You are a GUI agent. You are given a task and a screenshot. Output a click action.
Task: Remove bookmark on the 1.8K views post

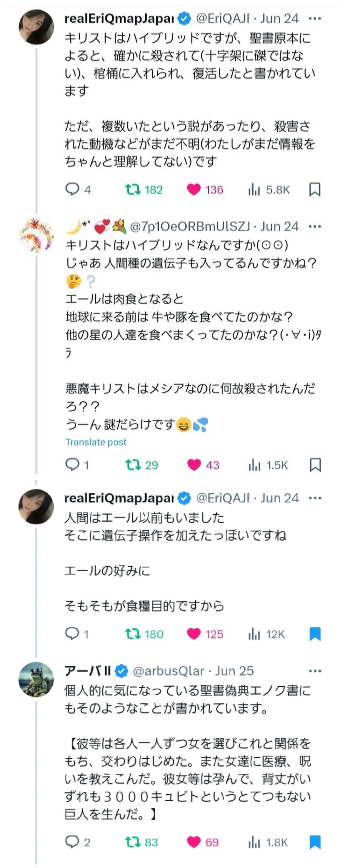315,842
